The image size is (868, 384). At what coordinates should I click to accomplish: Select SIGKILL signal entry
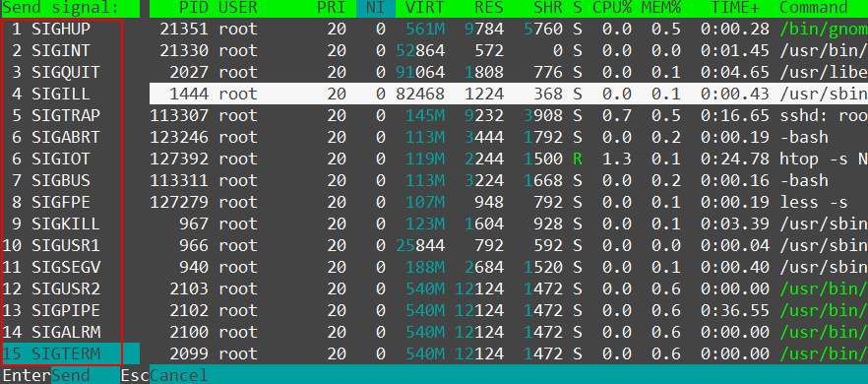pos(62,224)
